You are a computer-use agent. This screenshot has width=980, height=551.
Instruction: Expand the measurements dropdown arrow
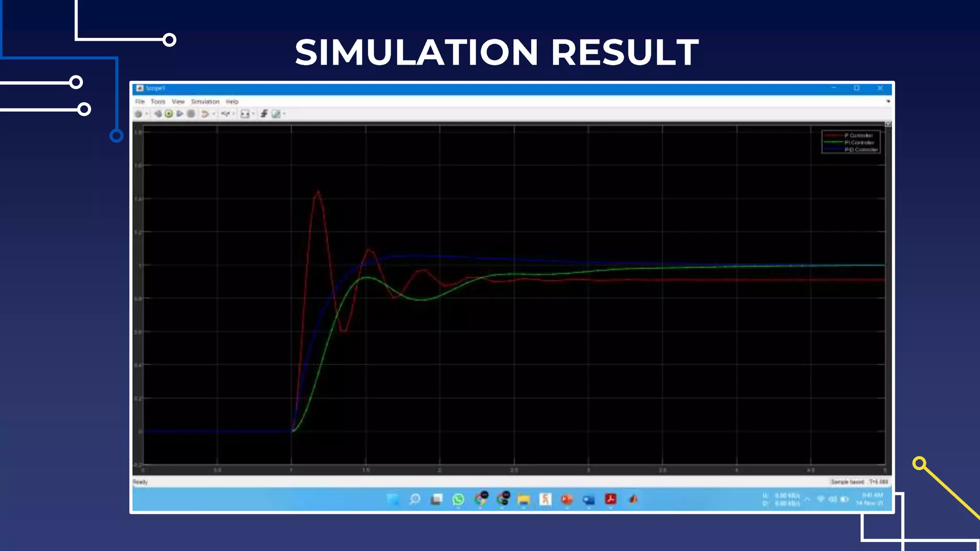point(284,114)
